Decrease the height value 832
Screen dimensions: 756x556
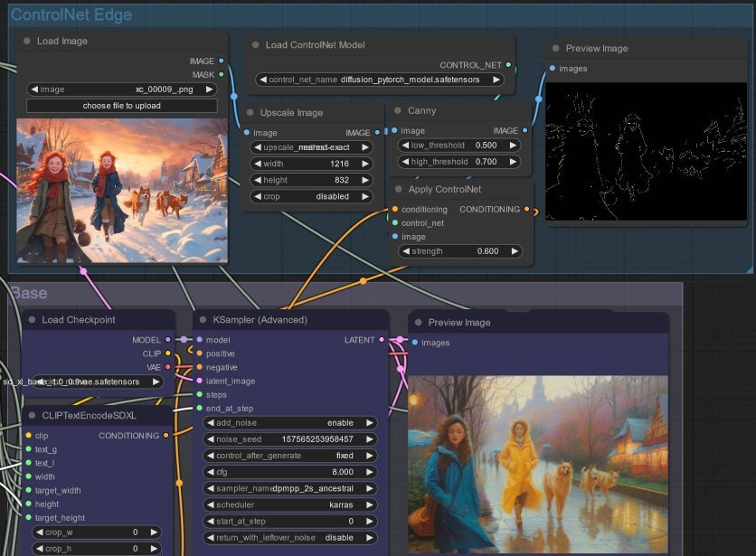(258, 180)
